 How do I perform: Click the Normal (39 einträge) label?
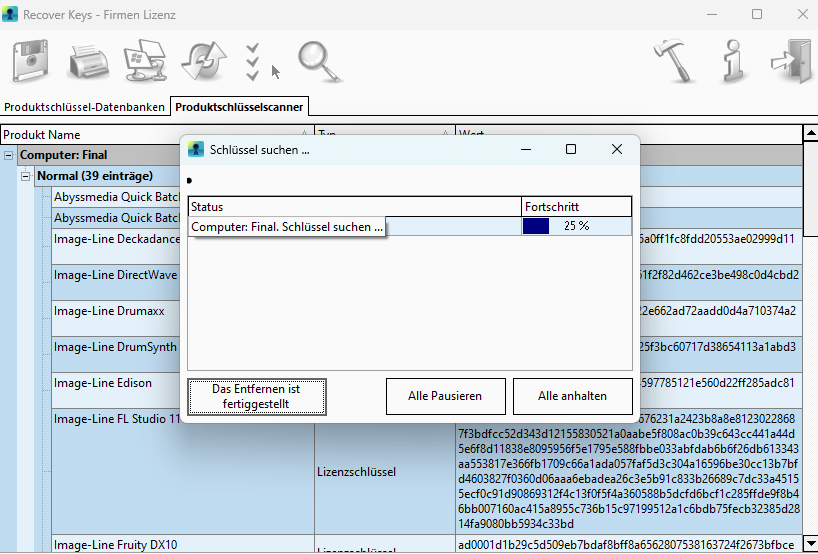95,176
